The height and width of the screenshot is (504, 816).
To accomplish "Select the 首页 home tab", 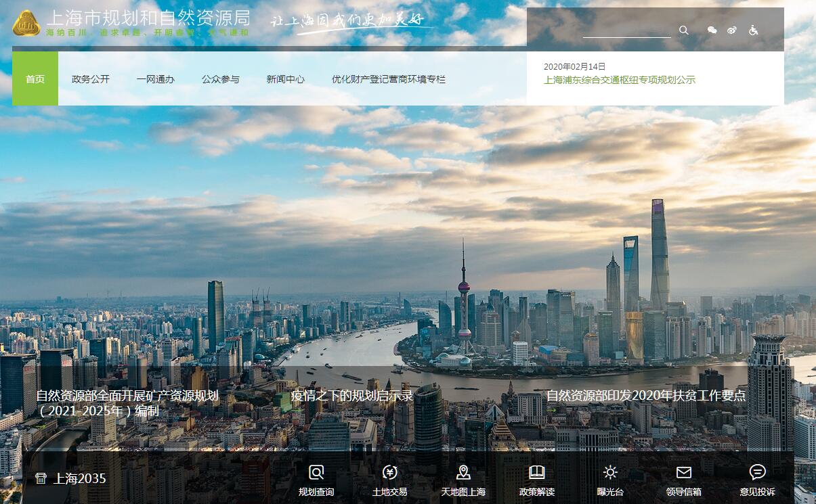I will click(35, 79).
